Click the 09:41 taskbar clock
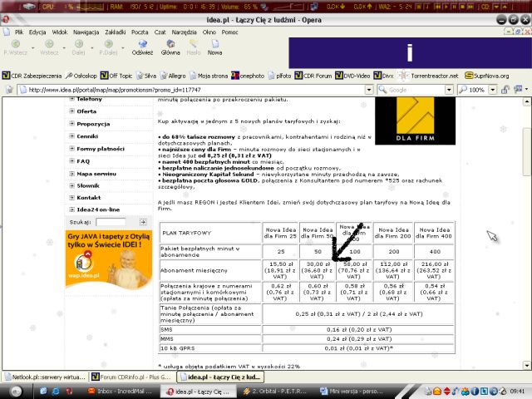 517,392
